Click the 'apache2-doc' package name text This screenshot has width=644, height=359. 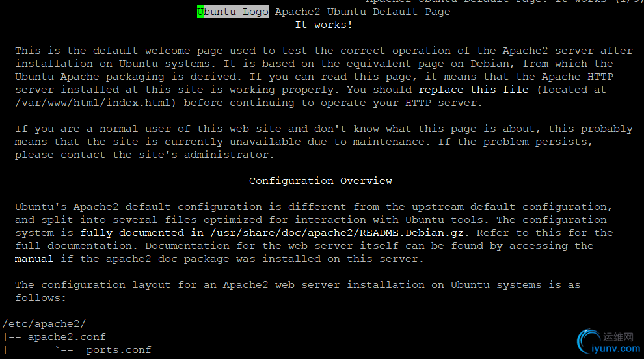click(x=142, y=259)
